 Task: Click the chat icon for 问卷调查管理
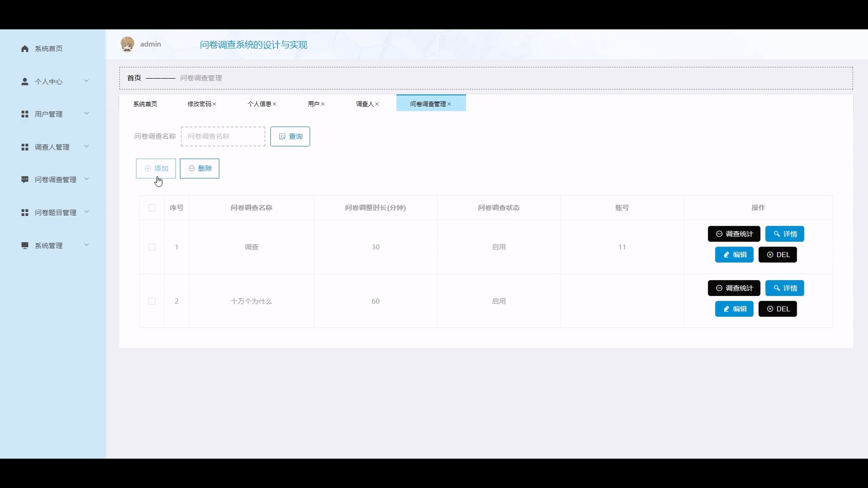(25, 180)
